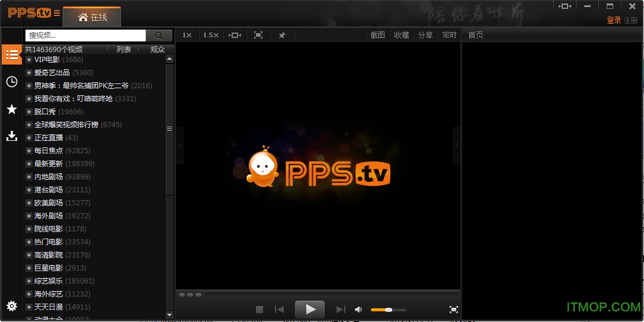
Task: Open the settings gear icon
Action: tap(11, 305)
